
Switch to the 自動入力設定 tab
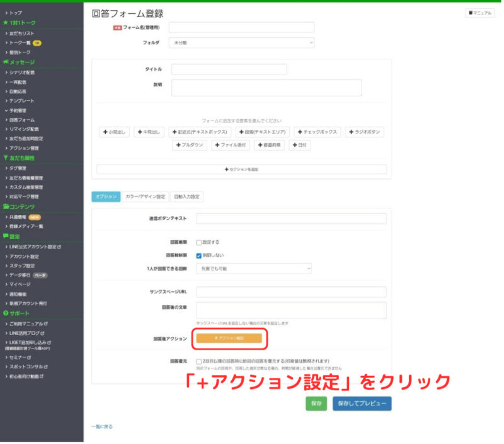click(186, 197)
